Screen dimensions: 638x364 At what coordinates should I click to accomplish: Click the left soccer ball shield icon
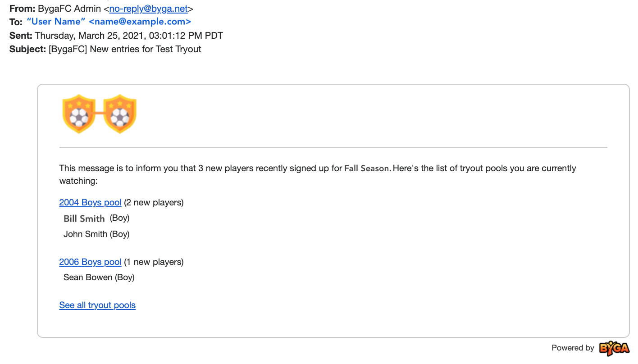pos(79,114)
